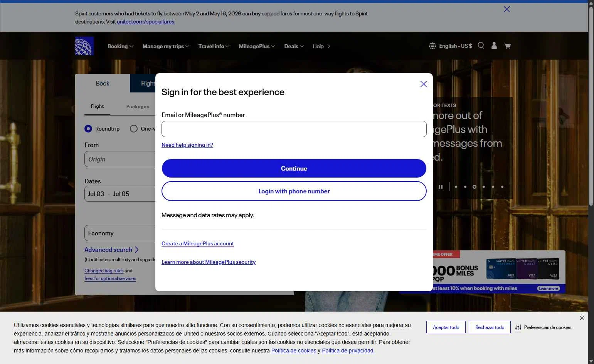Open fees for optional services link
594x364 pixels.
click(x=110, y=278)
